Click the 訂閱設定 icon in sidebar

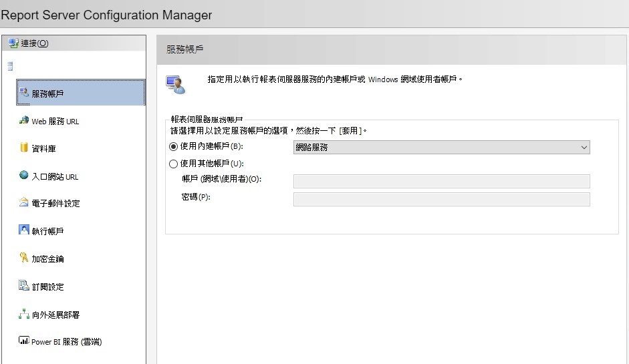(x=25, y=287)
